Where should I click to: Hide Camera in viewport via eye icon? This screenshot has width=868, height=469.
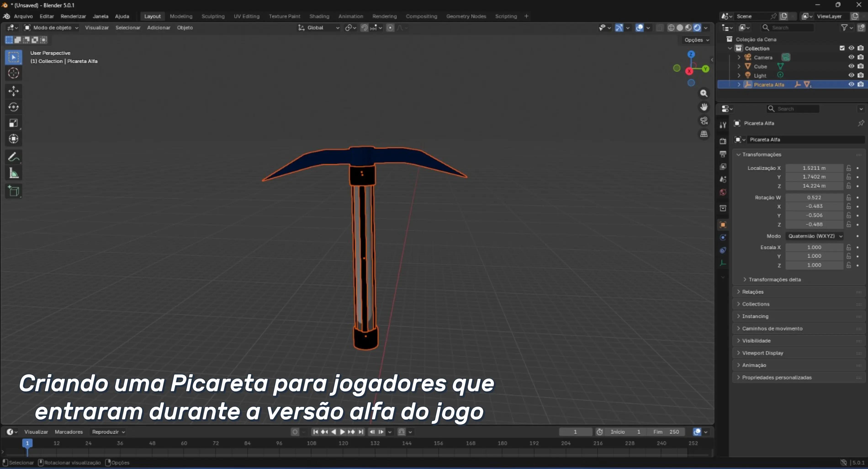click(851, 57)
